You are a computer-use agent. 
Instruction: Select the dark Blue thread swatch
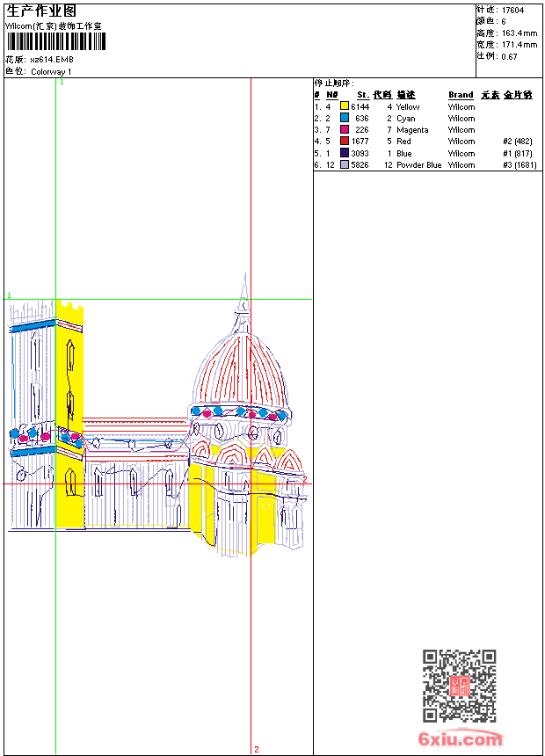(x=345, y=153)
